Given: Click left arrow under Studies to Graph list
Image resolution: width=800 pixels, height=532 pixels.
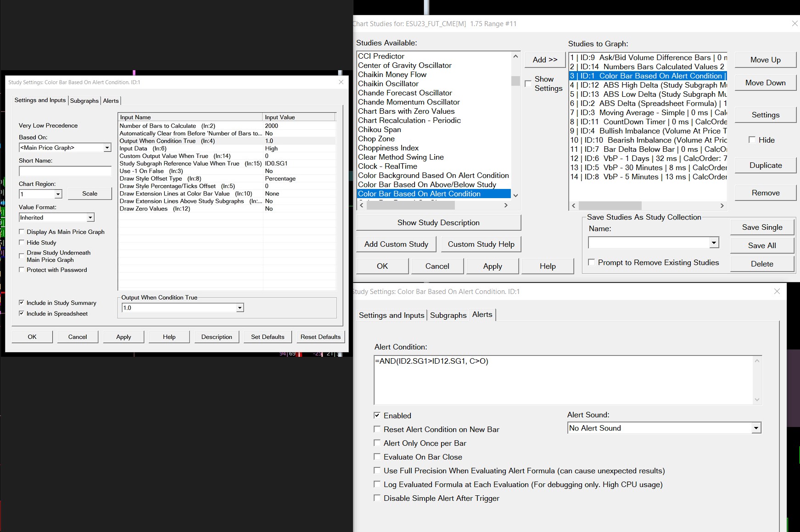Looking at the screenshot, I should point(573,206).
